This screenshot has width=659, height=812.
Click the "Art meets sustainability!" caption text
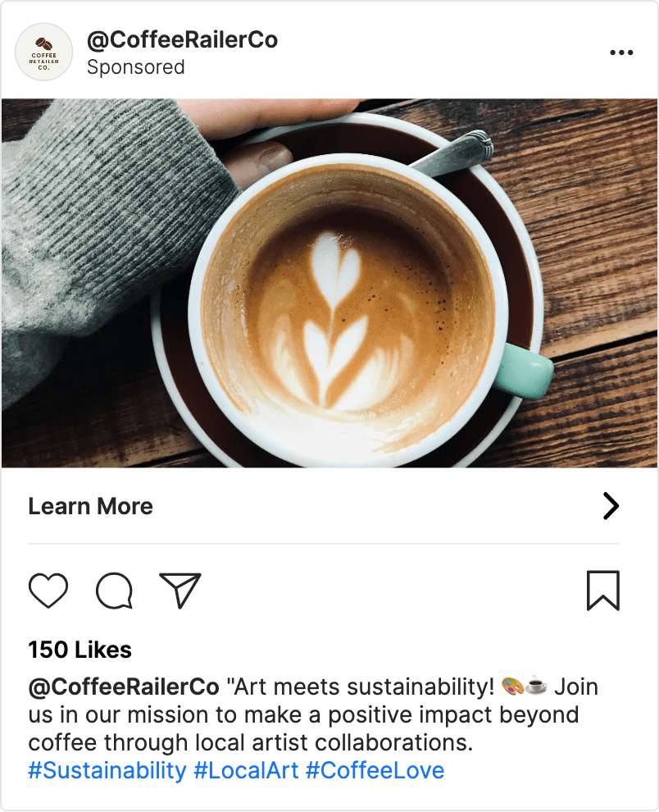click(x=361, y=686)
